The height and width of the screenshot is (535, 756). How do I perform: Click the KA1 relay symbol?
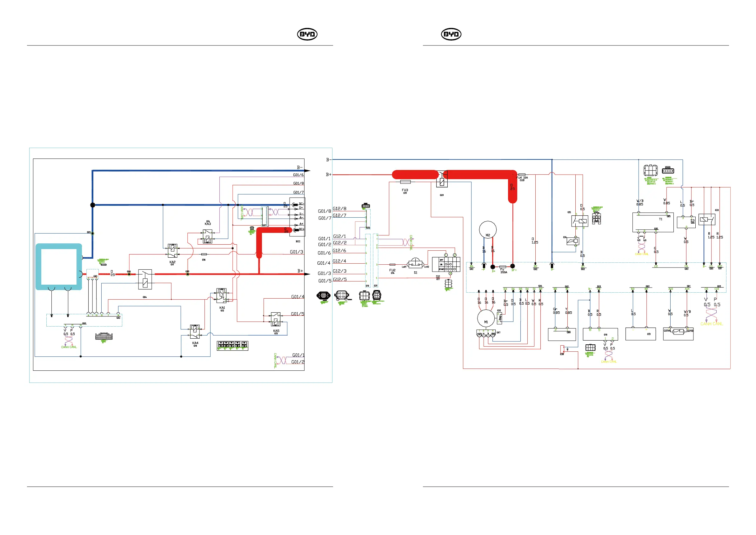pyautogui.click(x=222, y=295)
